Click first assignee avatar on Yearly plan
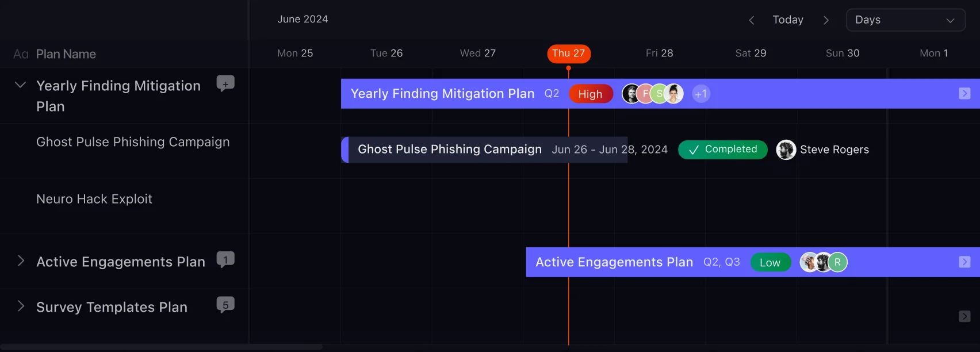980x352 pixels. (x=631, y=94)
